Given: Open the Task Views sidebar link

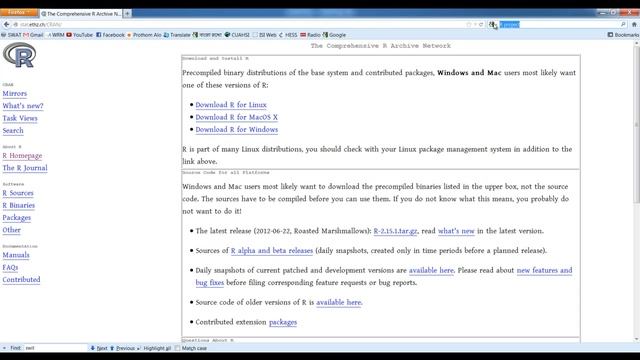Looking at the screenshot, I should click(20, 118).
